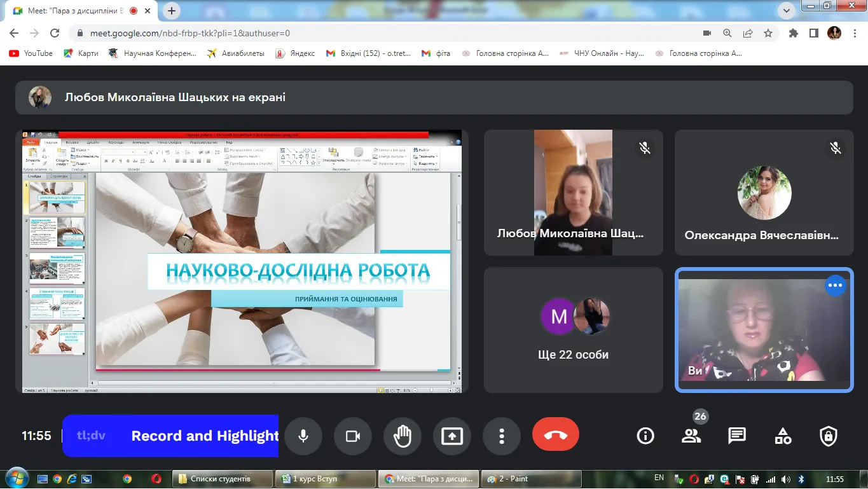Click the Chrome back arrow
Viewport: 868px width, 489px height.
(x=14, y=33)
